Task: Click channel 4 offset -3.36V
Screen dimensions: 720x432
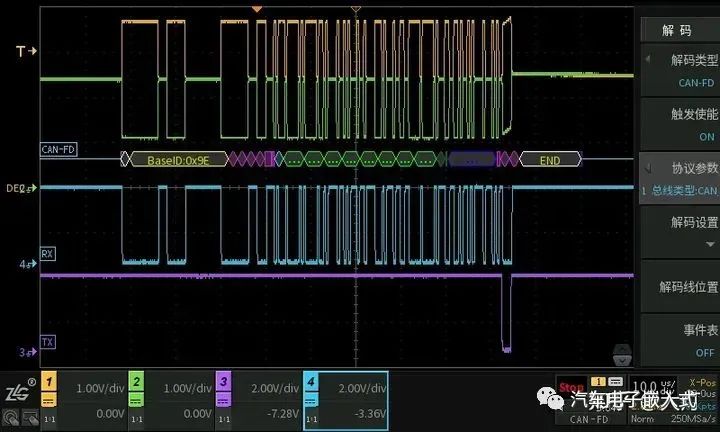Action: pyautogui.click(x=370, y=414)
